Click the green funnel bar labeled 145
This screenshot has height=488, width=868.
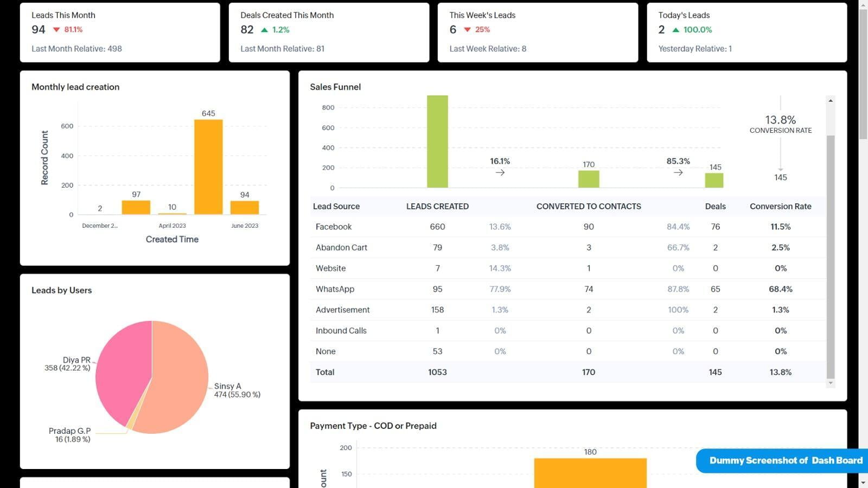[714, 181]
